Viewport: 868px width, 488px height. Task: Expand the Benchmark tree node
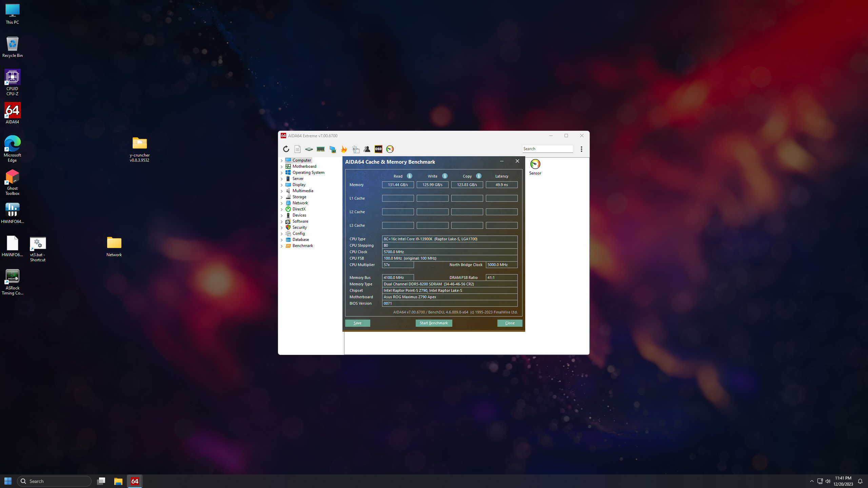[281, 246]
